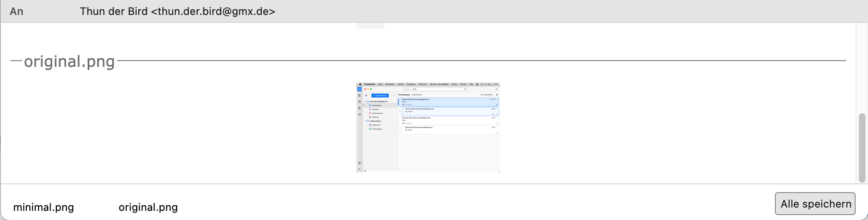Open the minimal.png attachment

point(44,207)
